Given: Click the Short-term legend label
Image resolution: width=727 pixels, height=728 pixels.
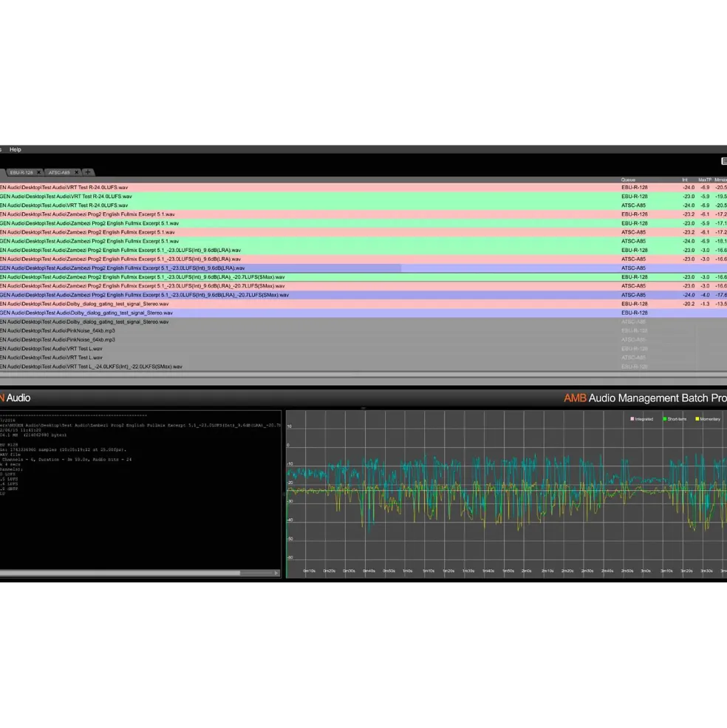Looking at the screenshot, I should [677, 419].
